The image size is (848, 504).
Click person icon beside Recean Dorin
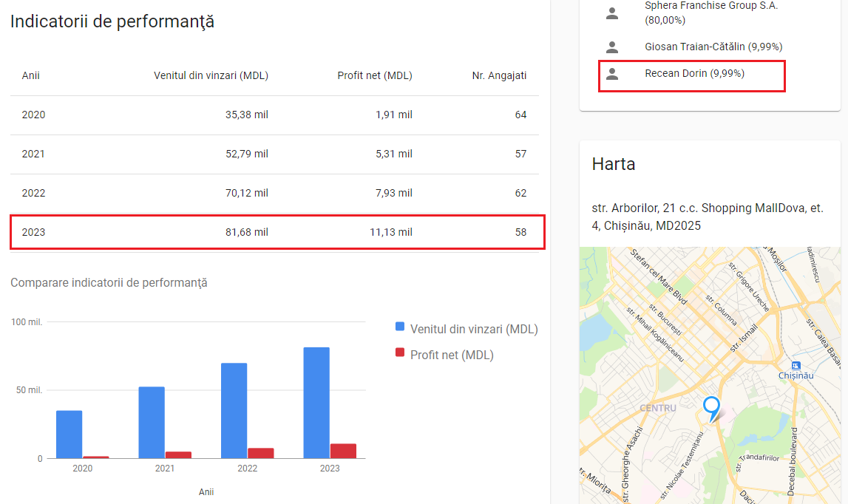tap(611, 74)
